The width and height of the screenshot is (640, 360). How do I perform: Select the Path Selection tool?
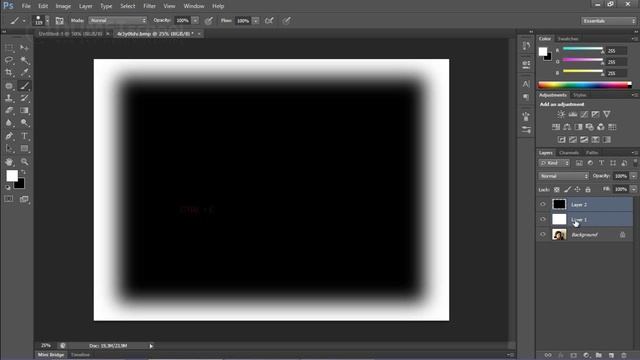(9, 149)
